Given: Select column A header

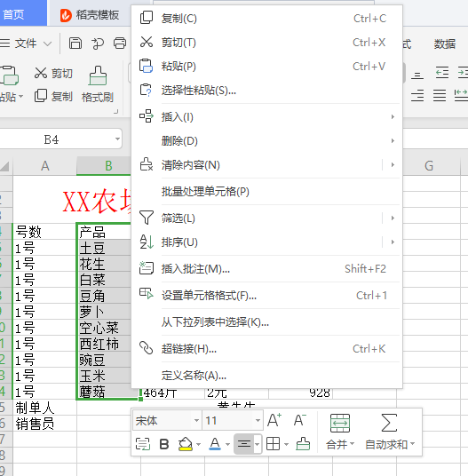Looking at the screenshot, I should click(x=44, y=166).
